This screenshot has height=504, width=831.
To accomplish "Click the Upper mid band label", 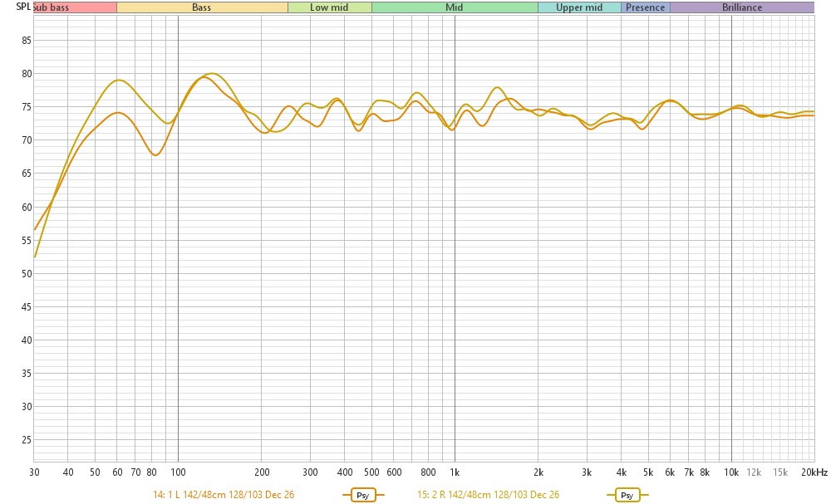I will tap(579, 7).
